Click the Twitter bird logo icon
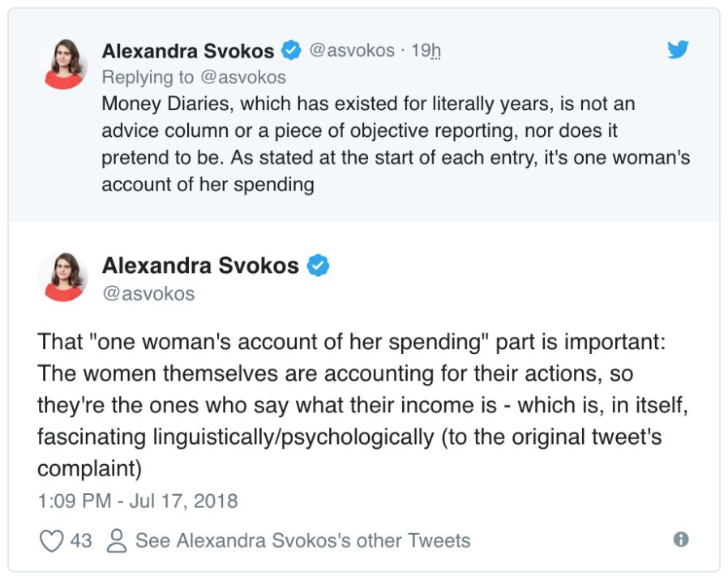The width and height of the screenshot is (728, 580). tap(678, 49)
